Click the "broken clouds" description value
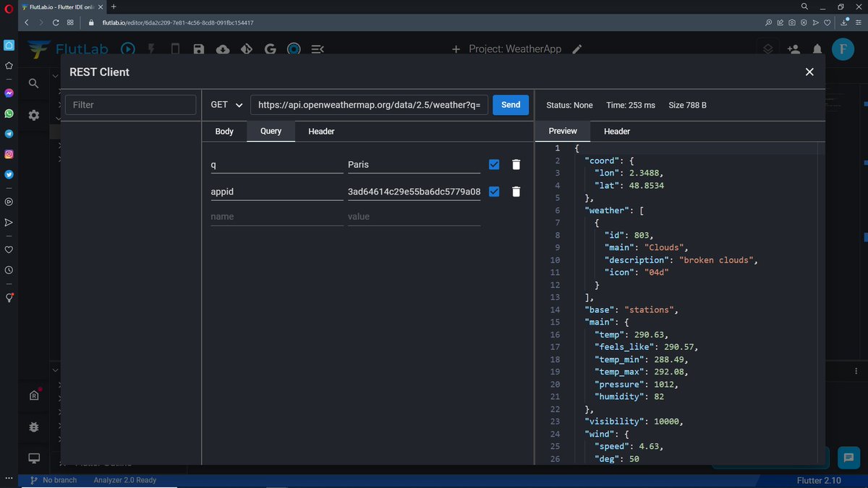This screenshot has width=868, height=488. point(718,260)
